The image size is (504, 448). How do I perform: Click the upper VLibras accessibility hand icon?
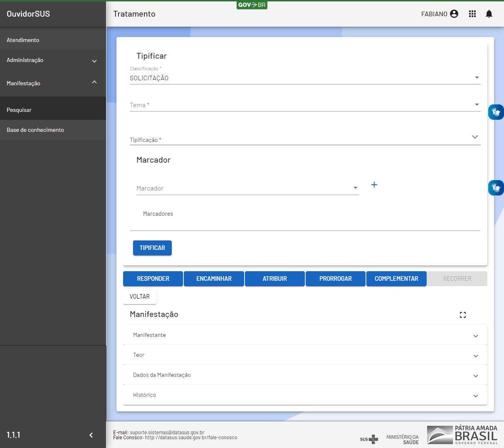point(496,112)
